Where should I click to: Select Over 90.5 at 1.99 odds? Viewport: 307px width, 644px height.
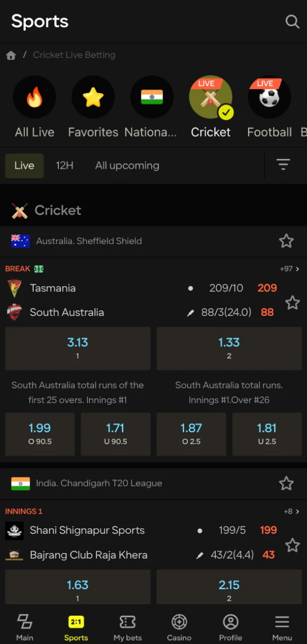40,434
